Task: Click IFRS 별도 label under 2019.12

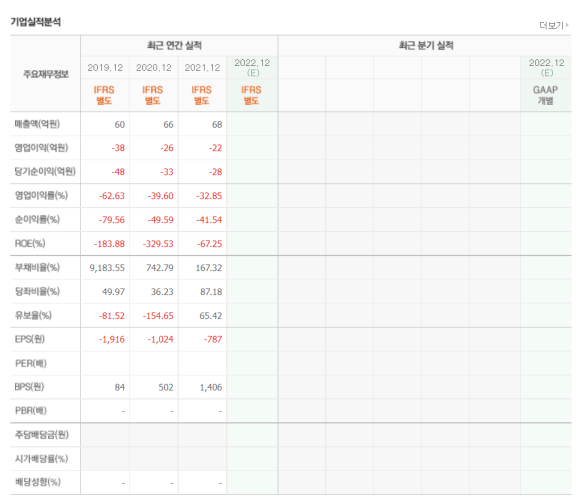Action: [104, 95]
